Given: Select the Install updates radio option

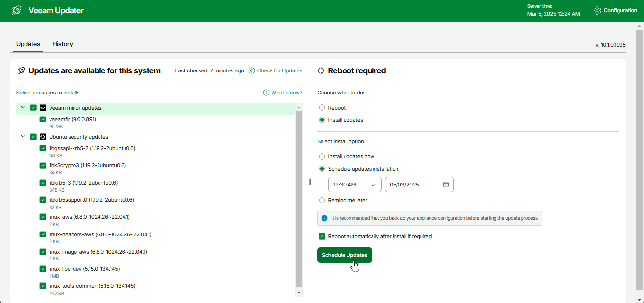Looking at the screenshot, I should click(x=322, y=120).
